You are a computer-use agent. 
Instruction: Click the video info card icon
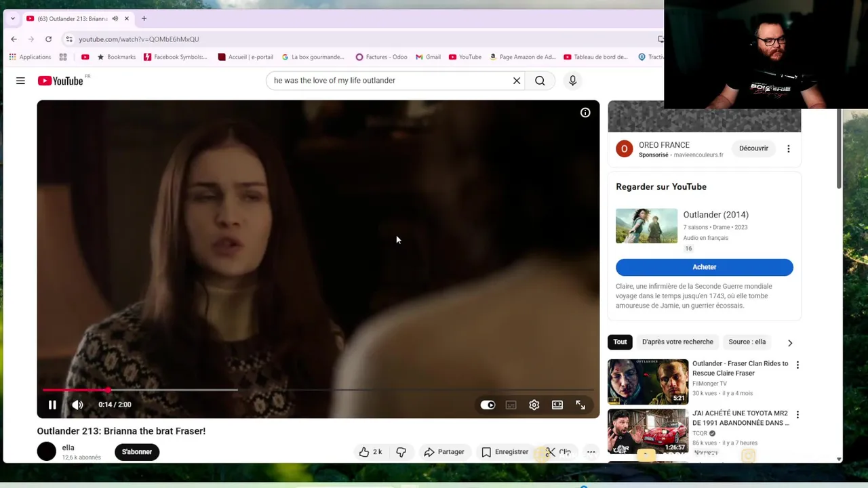pyautogui.click(x=585, y=113)
